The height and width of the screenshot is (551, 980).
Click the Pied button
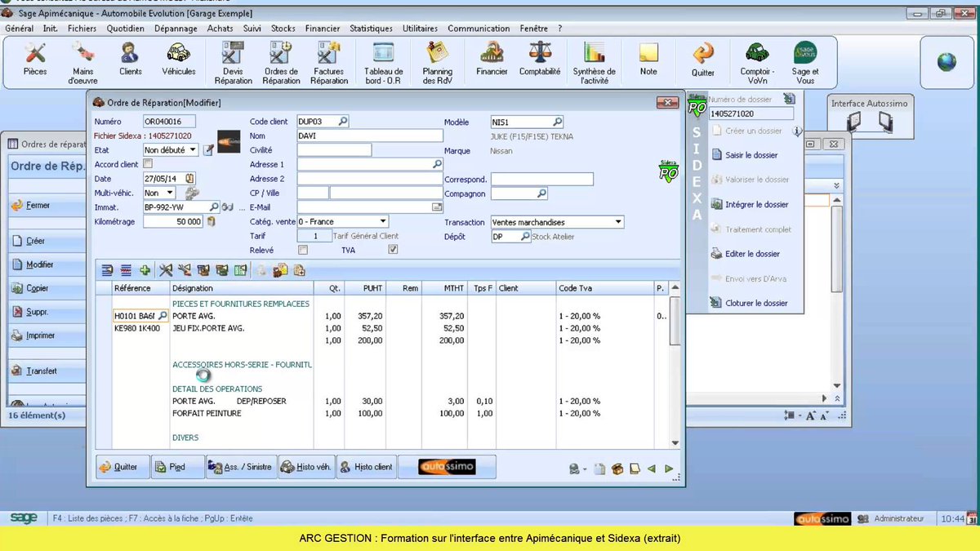[x=176, y=467]
